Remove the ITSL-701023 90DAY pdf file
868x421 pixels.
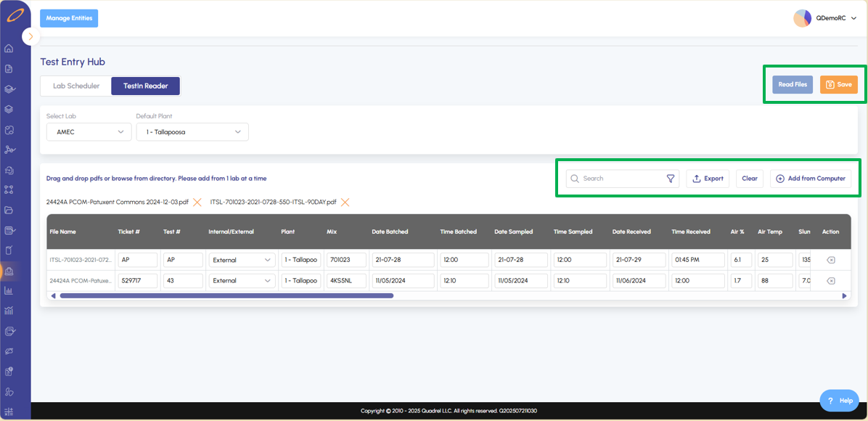[x=345, y=202]
